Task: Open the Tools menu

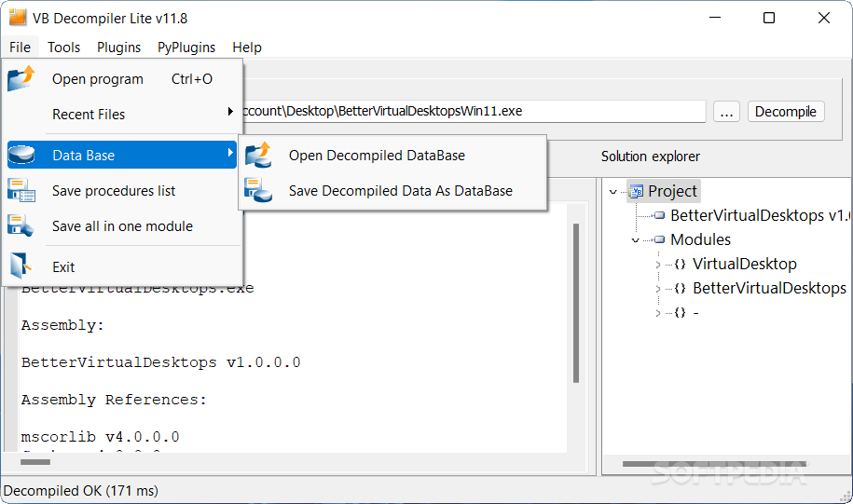Action: tap(63, 48)
